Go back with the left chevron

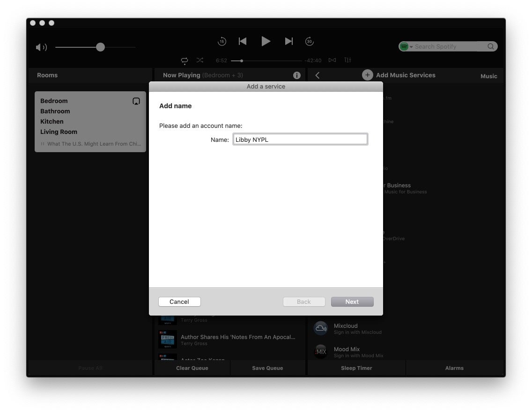coord(317,75)
